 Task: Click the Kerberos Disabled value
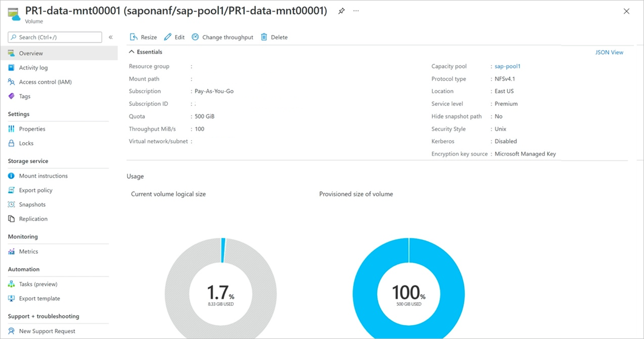coord(505,141)
